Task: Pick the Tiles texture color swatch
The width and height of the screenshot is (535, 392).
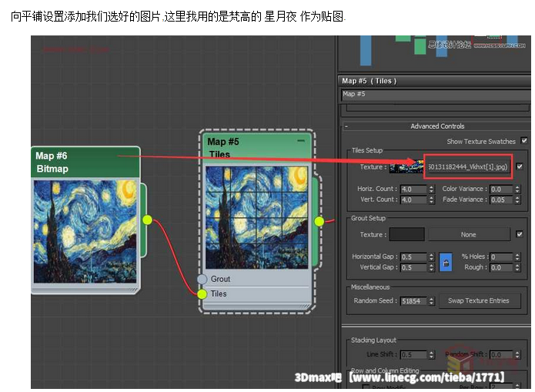Action: 406,166
